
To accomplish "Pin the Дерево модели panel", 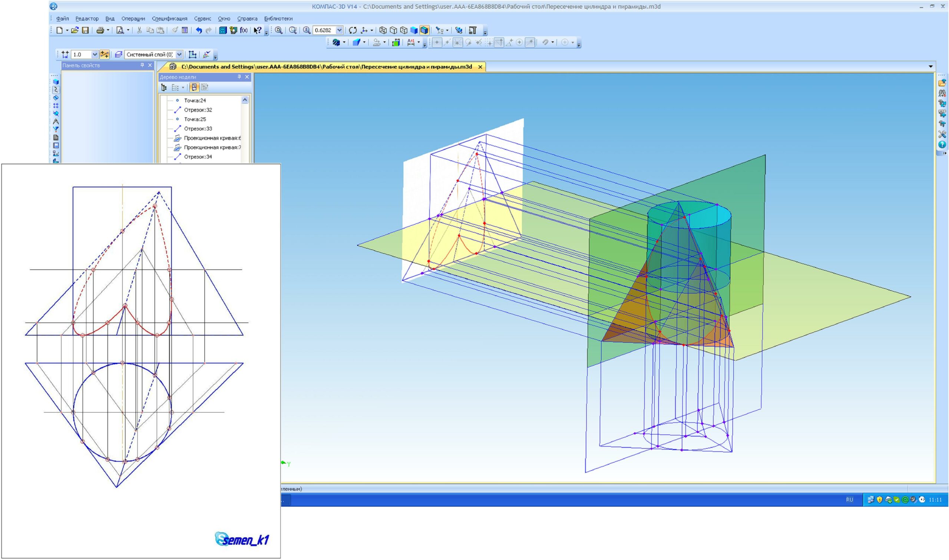I will pos(239,77).
